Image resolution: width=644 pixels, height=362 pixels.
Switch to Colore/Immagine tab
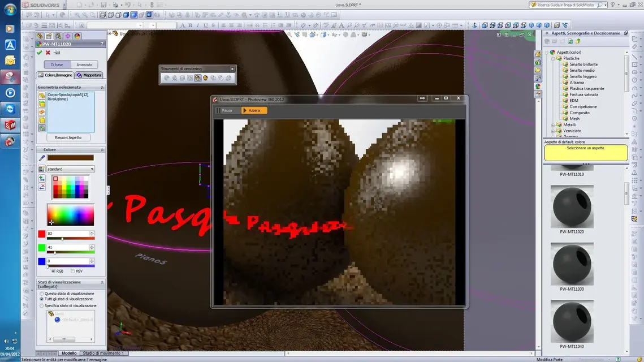55,75
